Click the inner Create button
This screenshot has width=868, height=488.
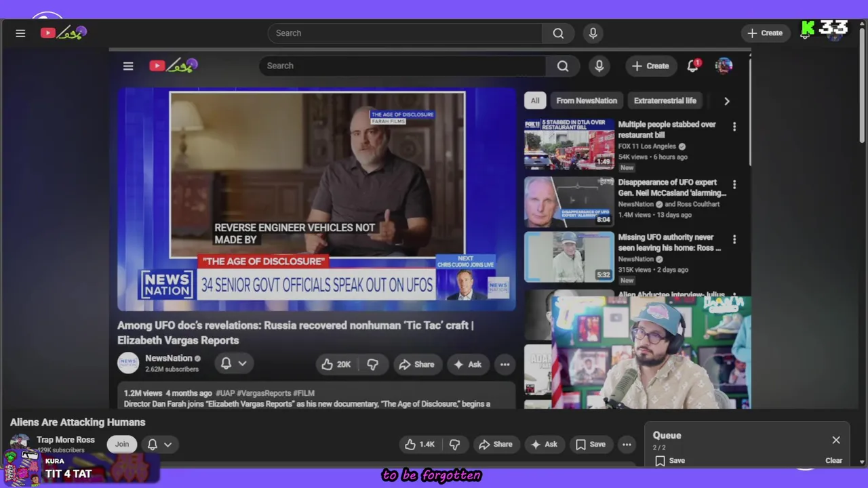pos(651,66)
